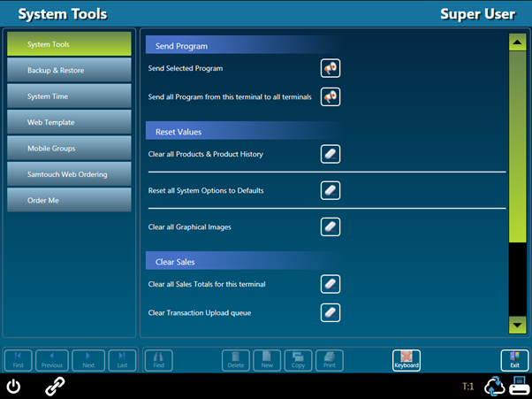Click the chain link icon
The width and height of the screenshot is (532, 399).
click(x=55, y=386)
